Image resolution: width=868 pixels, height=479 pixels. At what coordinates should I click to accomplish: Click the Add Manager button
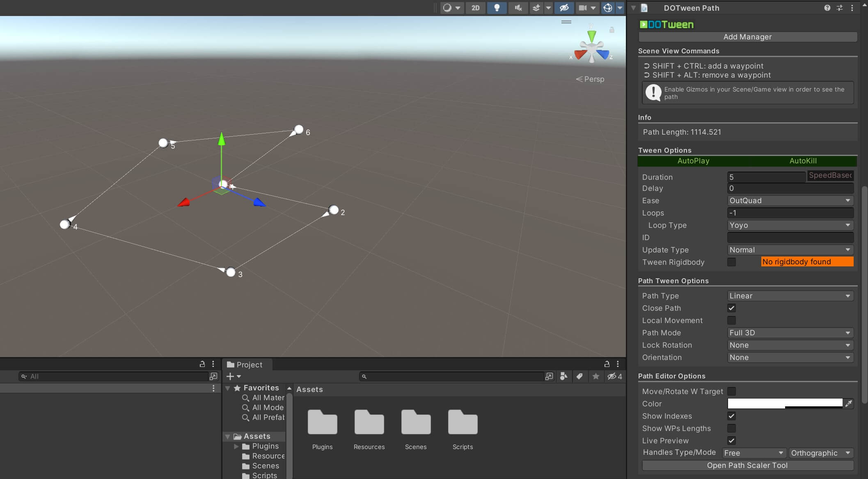(747, 37)
